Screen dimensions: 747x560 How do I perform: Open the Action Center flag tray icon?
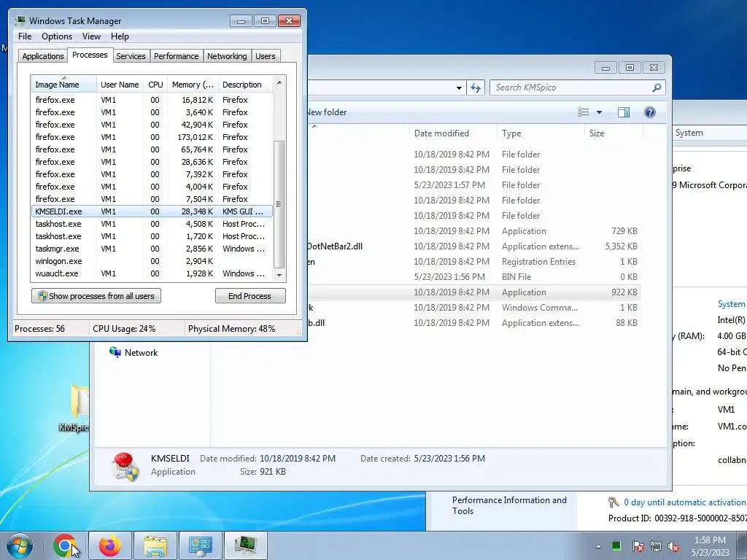tap(638, 546)
